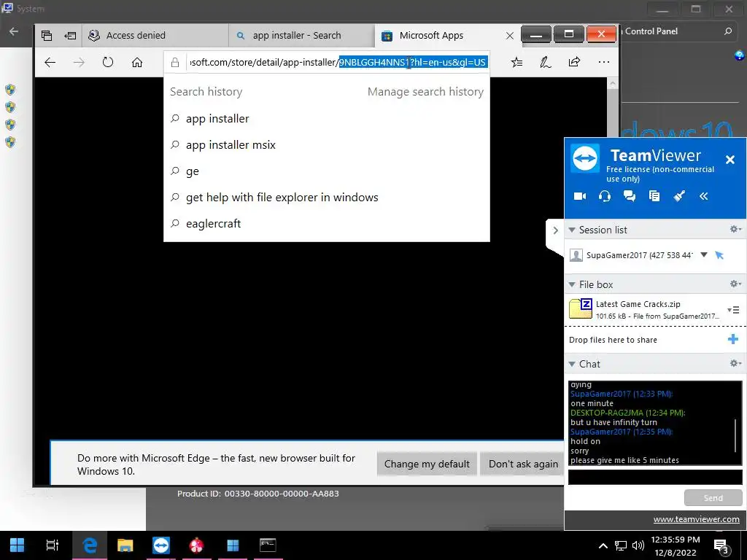Image resolution: width=747 pixels, height=560 pixels.
Task: Switch to the Access denied tab
Action: (155, 36)
